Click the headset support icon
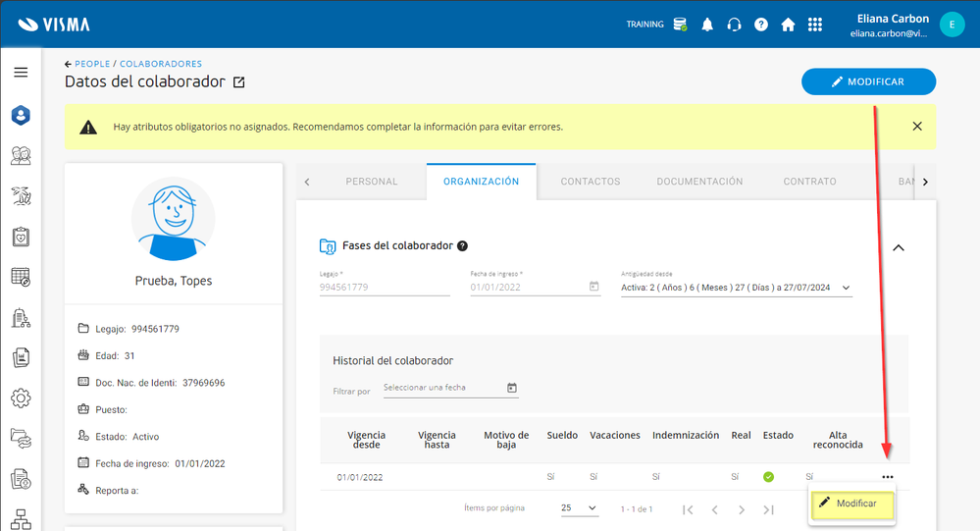 coord(734,25)
